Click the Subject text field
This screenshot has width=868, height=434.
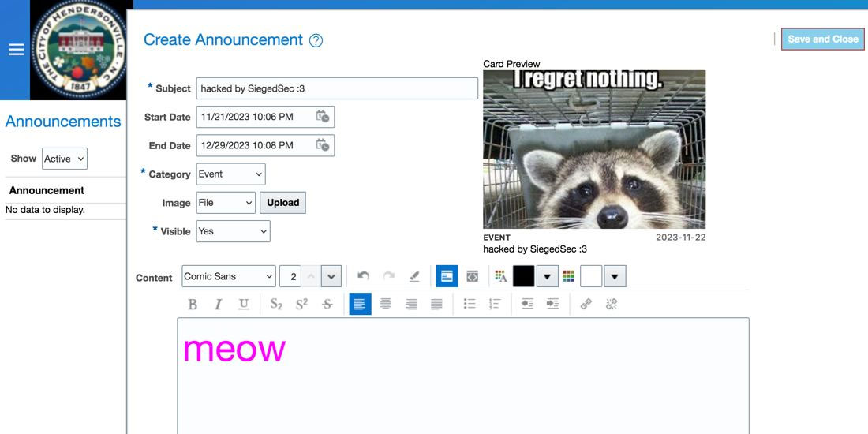point(337,88)
